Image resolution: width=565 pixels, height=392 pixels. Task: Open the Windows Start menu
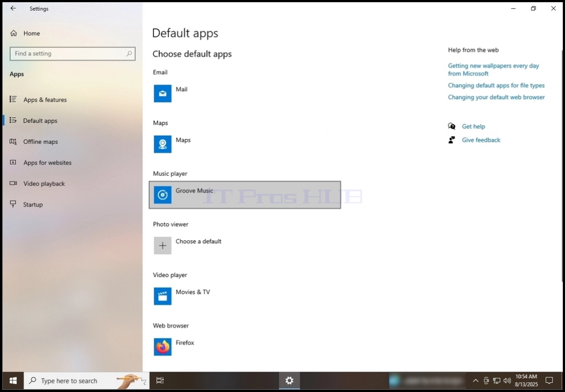pos(13,380)
